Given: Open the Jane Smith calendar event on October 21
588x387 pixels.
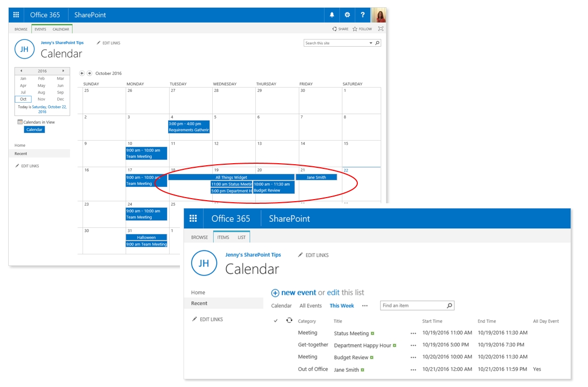Looking at the screenshot, I should click(316, 177).
